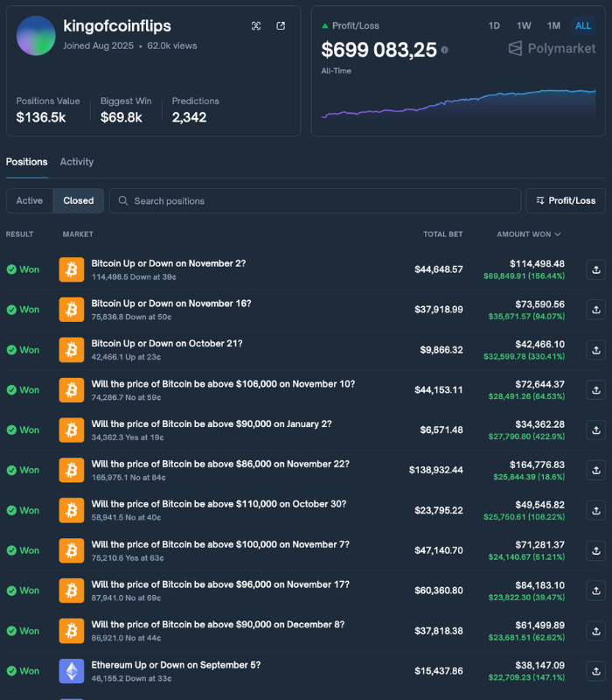Switch to Active positions toggle

30,200
